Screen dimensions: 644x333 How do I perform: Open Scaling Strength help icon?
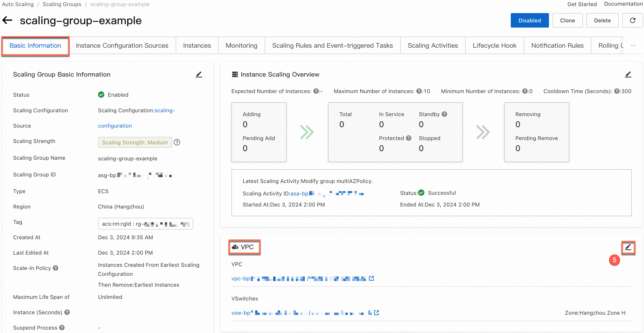pos(177,142)
